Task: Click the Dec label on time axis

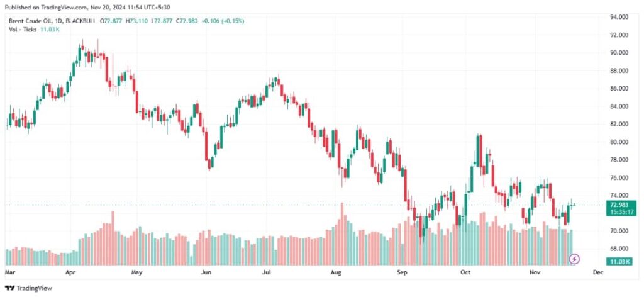Action: 597,273
